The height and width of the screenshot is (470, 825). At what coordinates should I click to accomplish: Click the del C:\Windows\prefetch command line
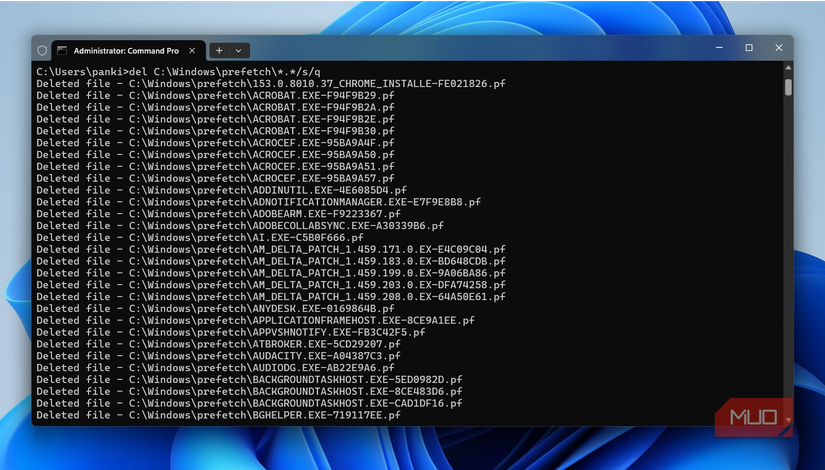click(178, 72)
